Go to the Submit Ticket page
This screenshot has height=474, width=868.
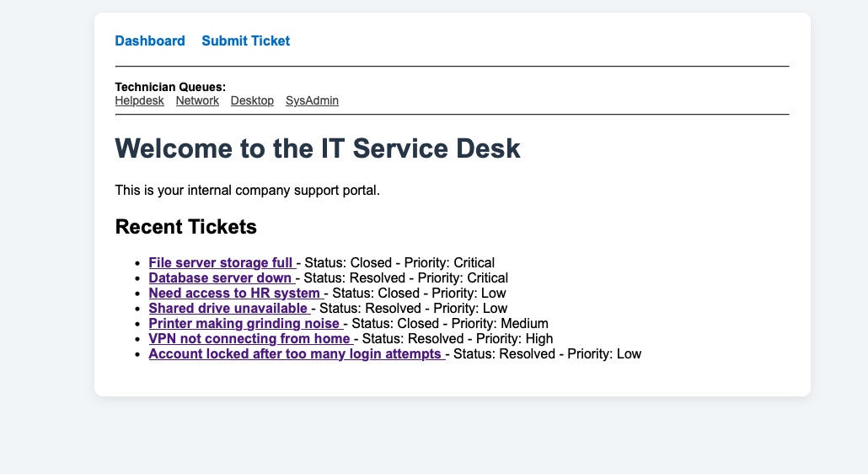tap(245, 41)
